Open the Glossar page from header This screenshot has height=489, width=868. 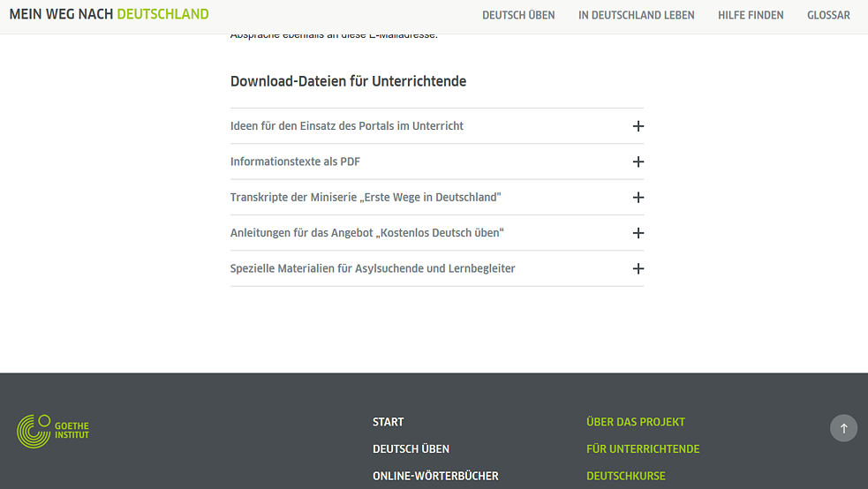[828, 15]
